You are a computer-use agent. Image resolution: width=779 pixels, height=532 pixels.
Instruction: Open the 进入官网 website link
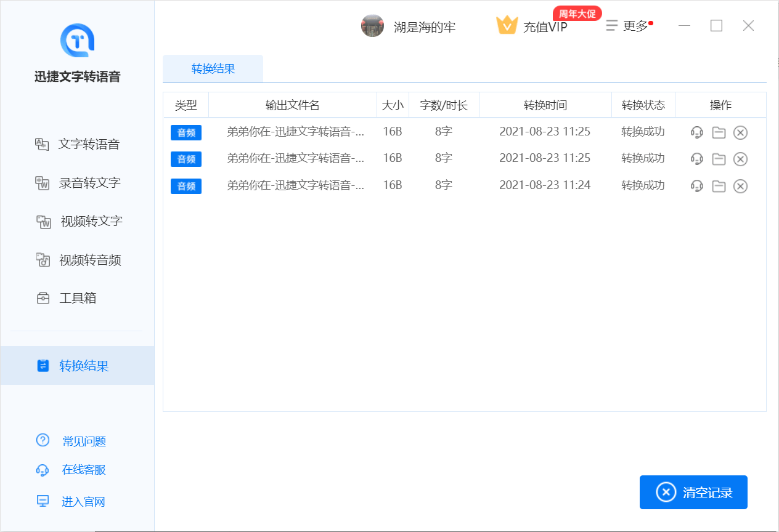click(71, 501)
